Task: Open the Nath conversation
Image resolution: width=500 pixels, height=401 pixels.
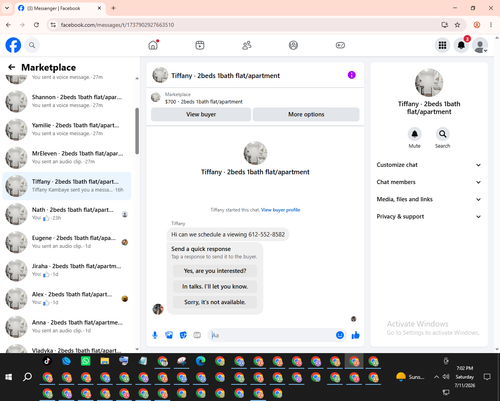Action: pyautogui.click(x=67, y=214)
